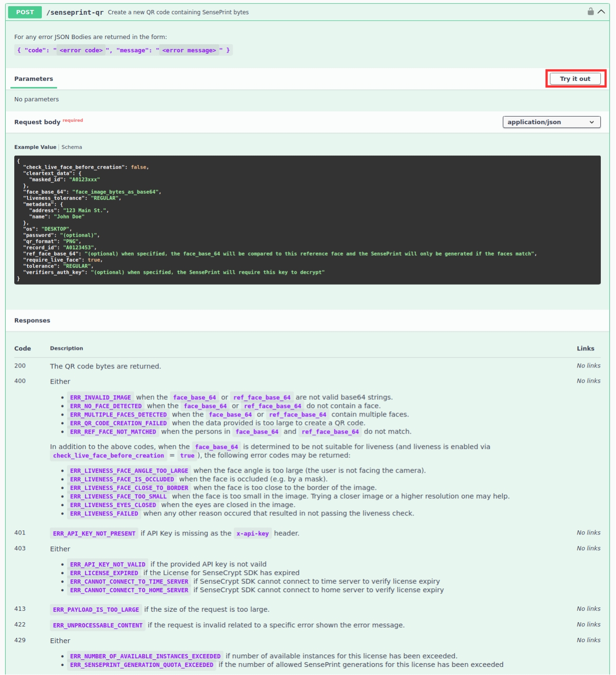Click the ERR_PAYLOAD_IS_TOO_LARGE code label
Image resolution: width=616 pixels, height=675 pixels.
pos(96,610)
